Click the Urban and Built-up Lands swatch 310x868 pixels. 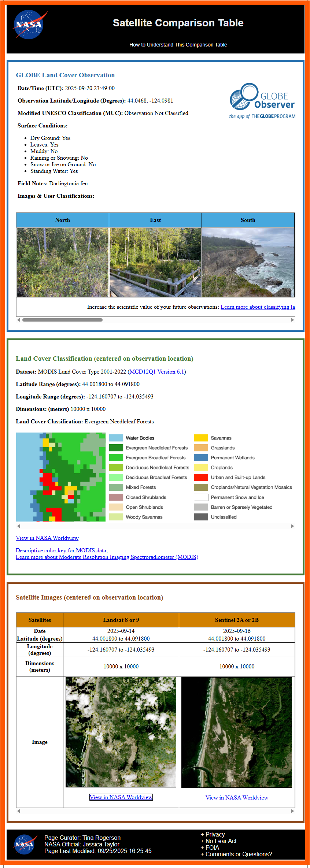(x=201, y=478)
